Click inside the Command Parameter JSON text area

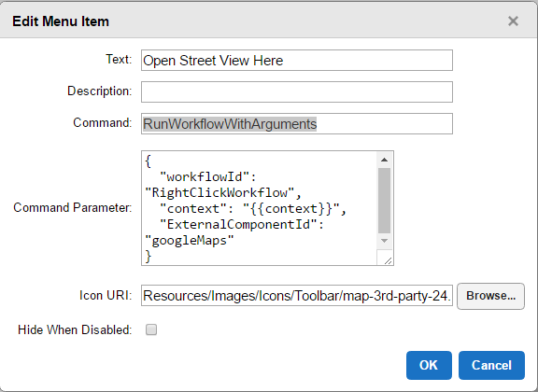click(260, 208)
